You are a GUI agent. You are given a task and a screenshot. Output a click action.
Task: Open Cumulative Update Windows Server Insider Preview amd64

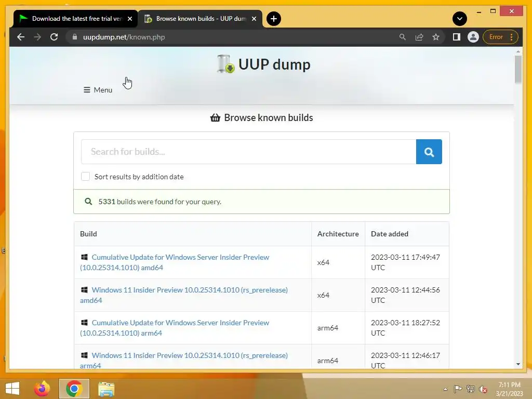(175, 262)
